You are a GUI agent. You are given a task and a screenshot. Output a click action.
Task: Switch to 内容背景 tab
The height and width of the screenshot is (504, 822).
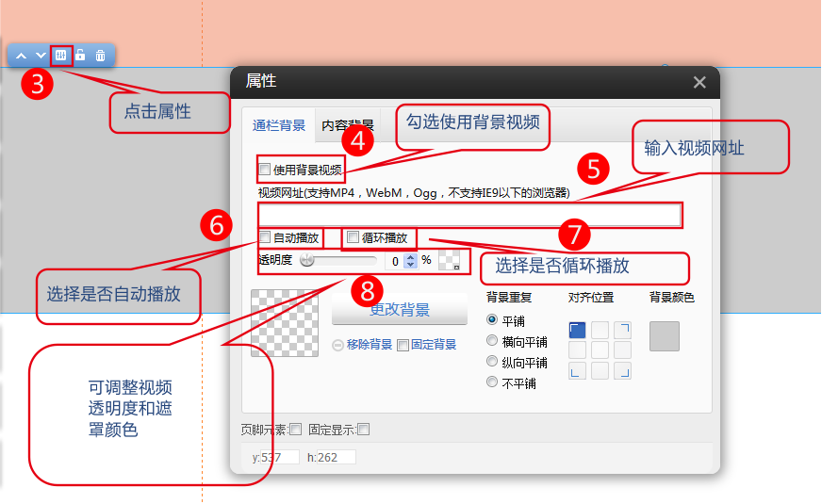(347, 125)
